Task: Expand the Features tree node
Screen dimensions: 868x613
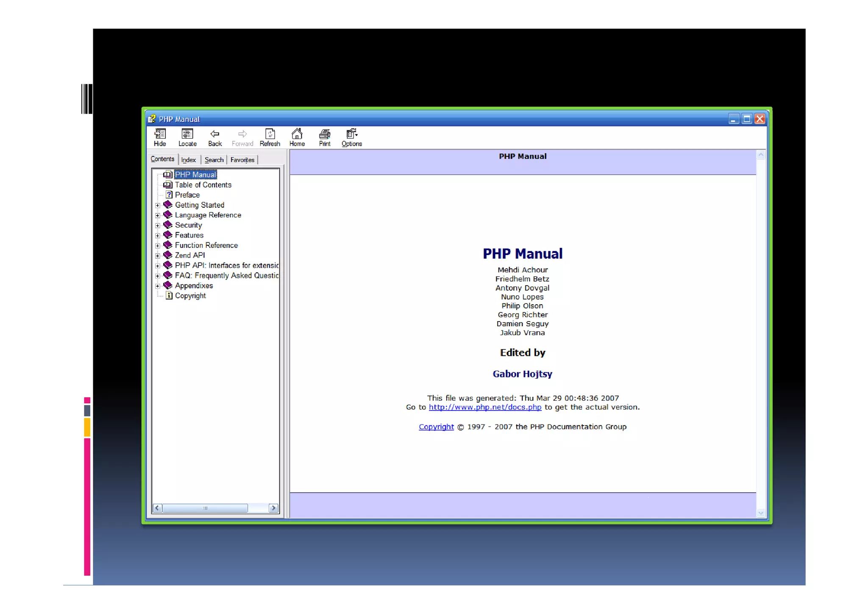Action: click(x=158, y=236)
